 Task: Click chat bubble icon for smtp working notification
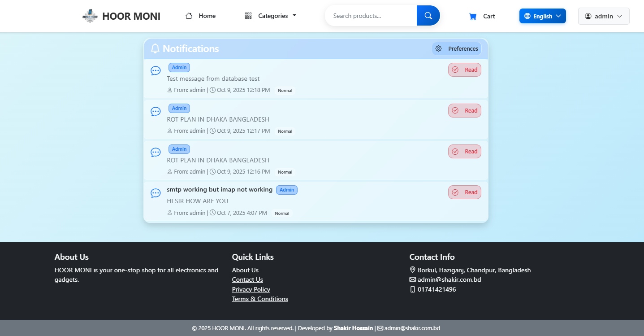click(156, 193)
